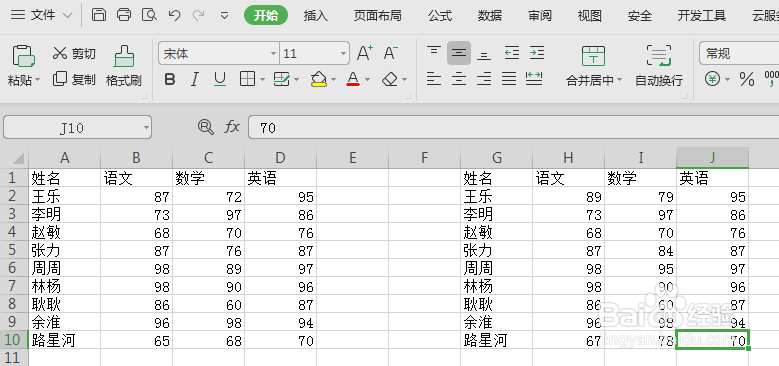The width and height of the screenshot is (779, 366).
Task: Click the zoom/lookup icon beside fx
Action: coord(205,127)
